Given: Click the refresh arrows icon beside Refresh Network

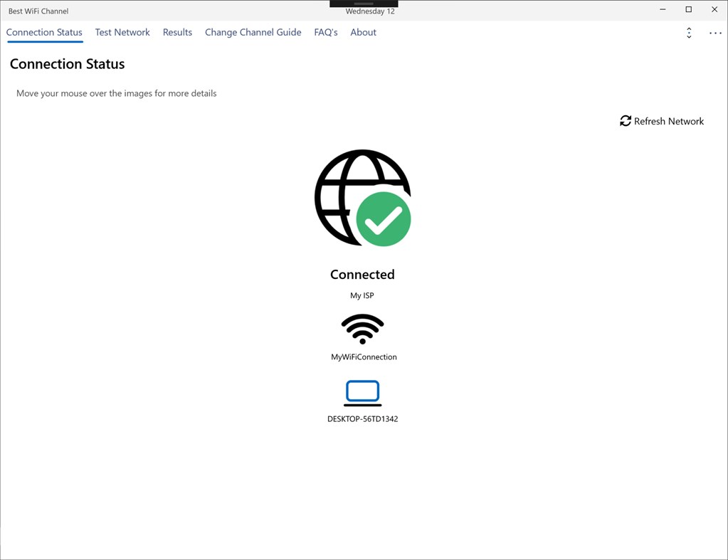Looking at the screenshot, I should tap(625, 121).
